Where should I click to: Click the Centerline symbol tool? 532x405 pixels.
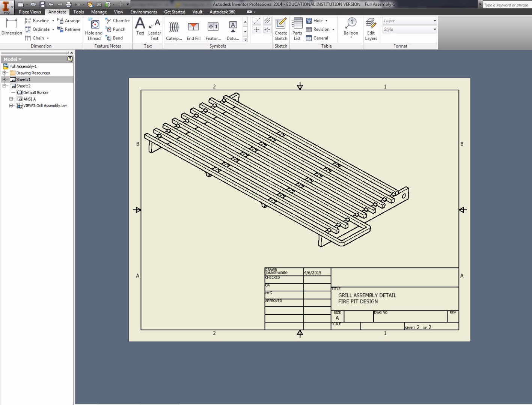257,21
